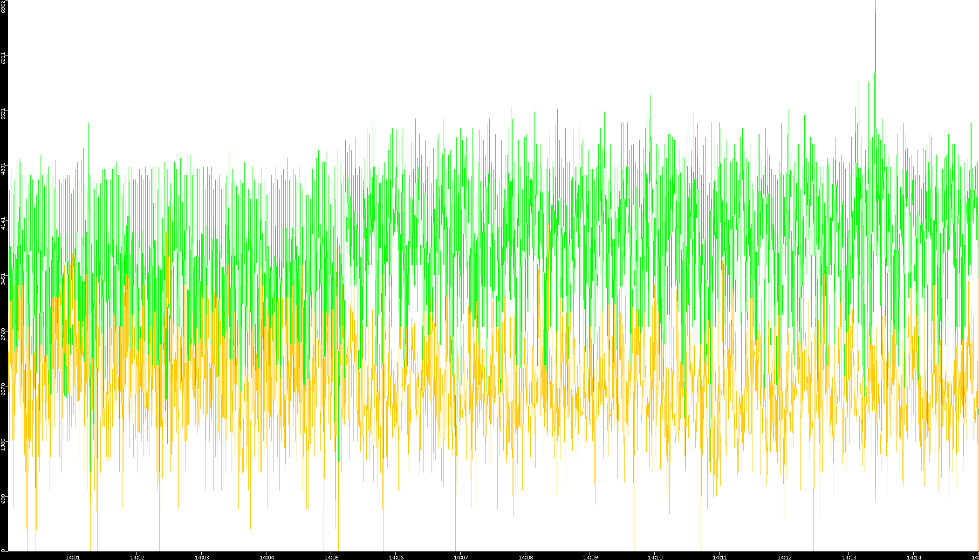Click the 14:12 time axis label
The image size is (979, 560).
coord(784,557)
